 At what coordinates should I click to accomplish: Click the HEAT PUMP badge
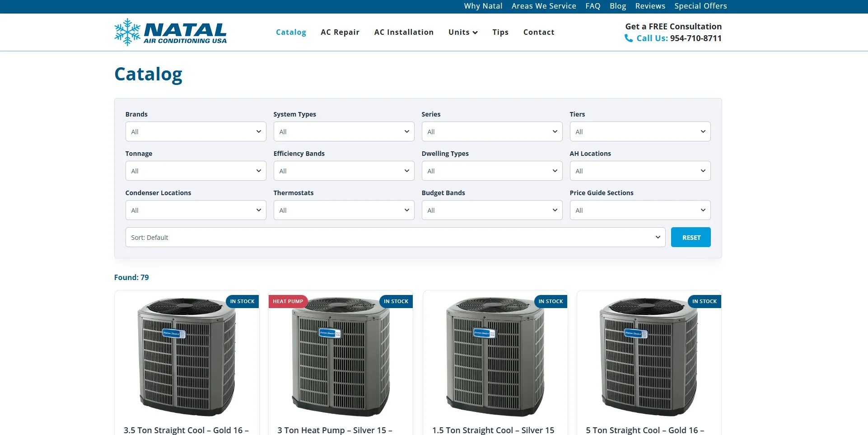click(288, 301)
